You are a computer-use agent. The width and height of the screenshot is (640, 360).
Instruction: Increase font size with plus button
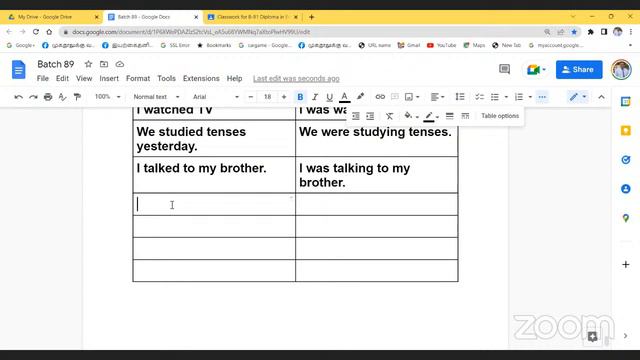tap(284, 97)
